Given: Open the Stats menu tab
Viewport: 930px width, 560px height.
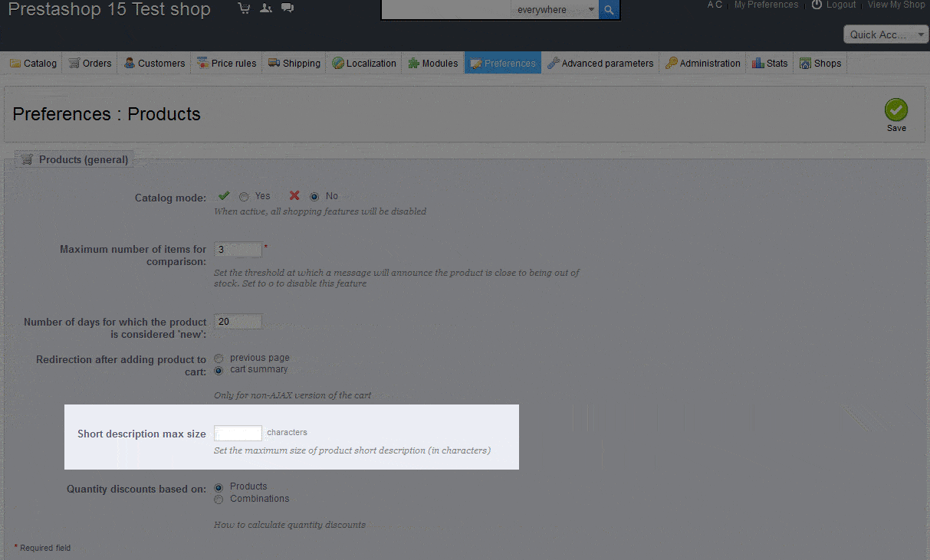Looking at the screenshot, I should (x=770, y=64).
